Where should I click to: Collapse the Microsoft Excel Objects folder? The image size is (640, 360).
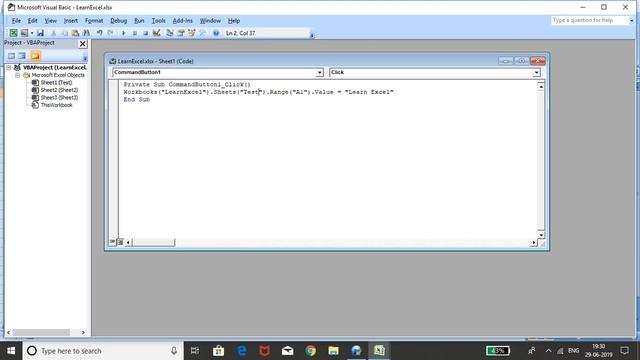(x=18, y=75)
